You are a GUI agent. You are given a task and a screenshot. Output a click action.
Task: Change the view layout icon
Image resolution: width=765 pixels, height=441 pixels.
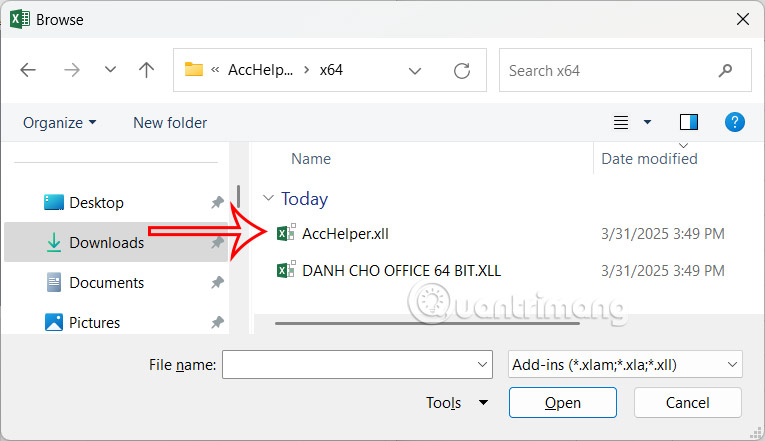point(621,122)
